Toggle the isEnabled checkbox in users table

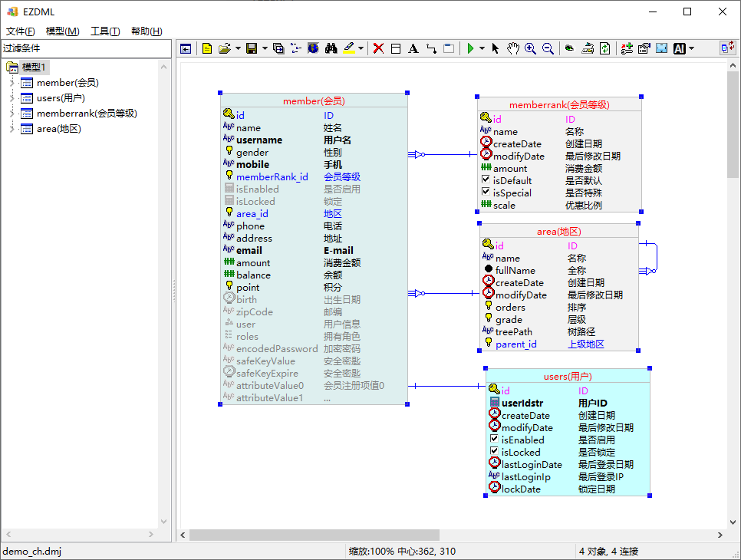click(495, 440)
